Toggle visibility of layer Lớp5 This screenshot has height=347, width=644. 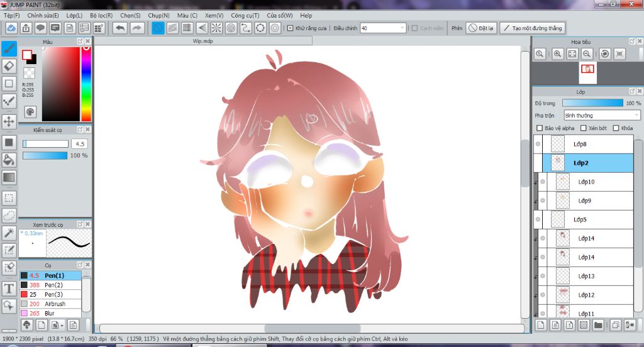click(538, 219)
